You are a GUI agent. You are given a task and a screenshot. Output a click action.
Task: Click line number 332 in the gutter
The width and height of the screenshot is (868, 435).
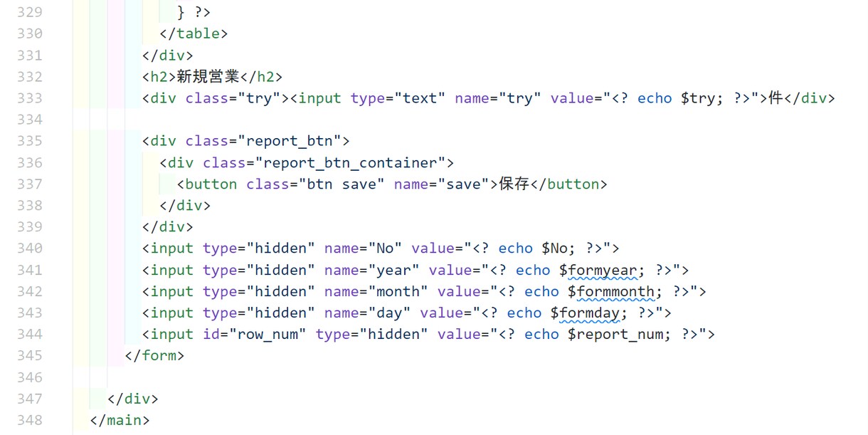[30, 76]
